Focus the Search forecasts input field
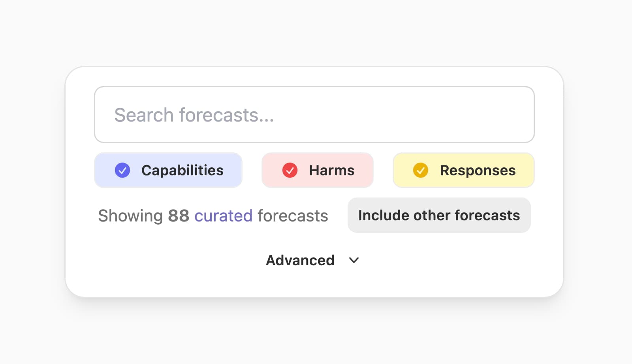The image size is (632, 364). point(314,114)
